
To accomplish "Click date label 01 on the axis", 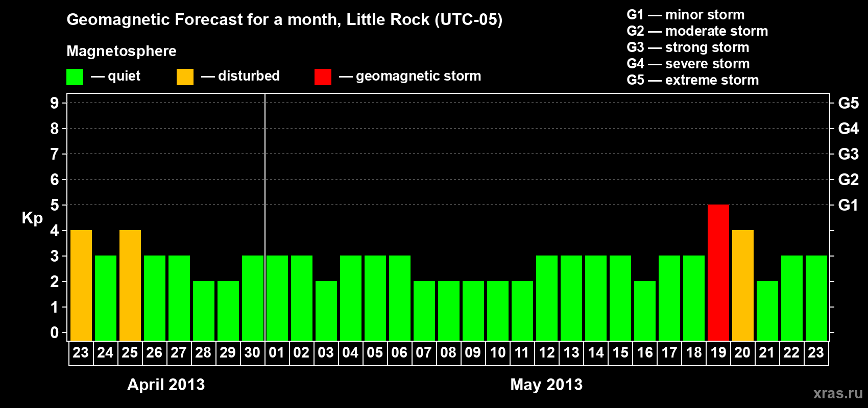I will pyautogui.click(x=277, y=352).
